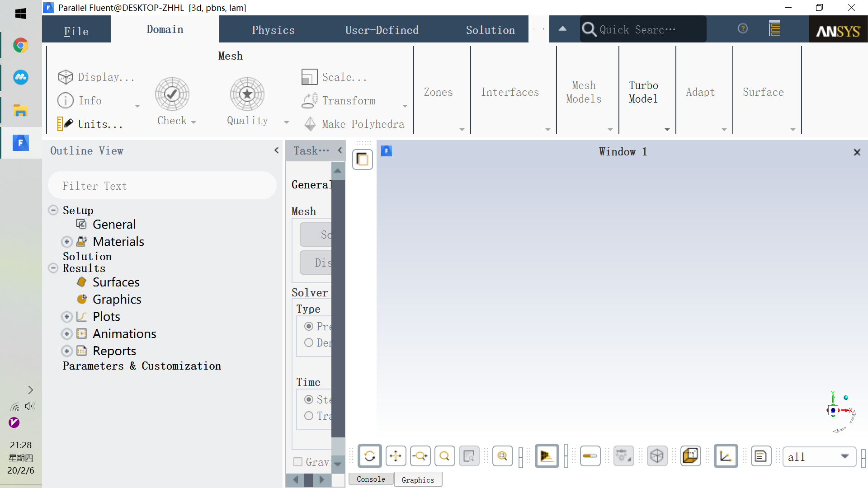Screen dimensions: 868x488
Task: Expand the Reports tree node
Action: (x=67, y=351)
